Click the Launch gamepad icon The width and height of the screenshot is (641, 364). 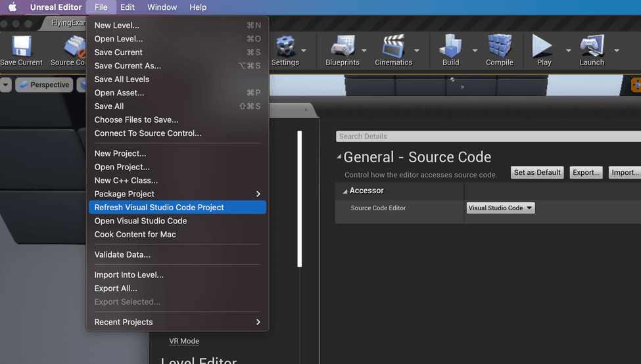(x=592, y=46)
